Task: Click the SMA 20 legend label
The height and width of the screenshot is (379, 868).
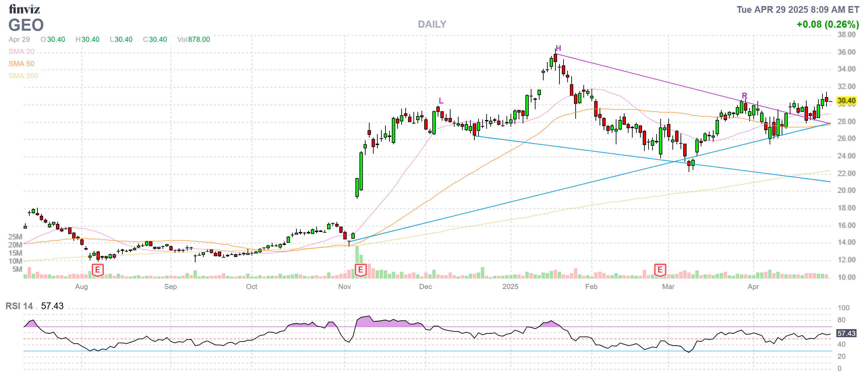Action: (x=21, y=52)
